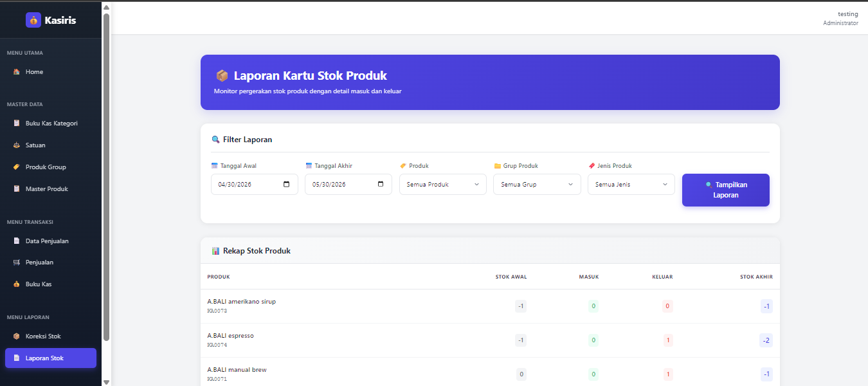Image resolution: width=868 pixels, height=386 pixels.
Task: Click the Tanggal Awal date field
Action: pos(255,185)
